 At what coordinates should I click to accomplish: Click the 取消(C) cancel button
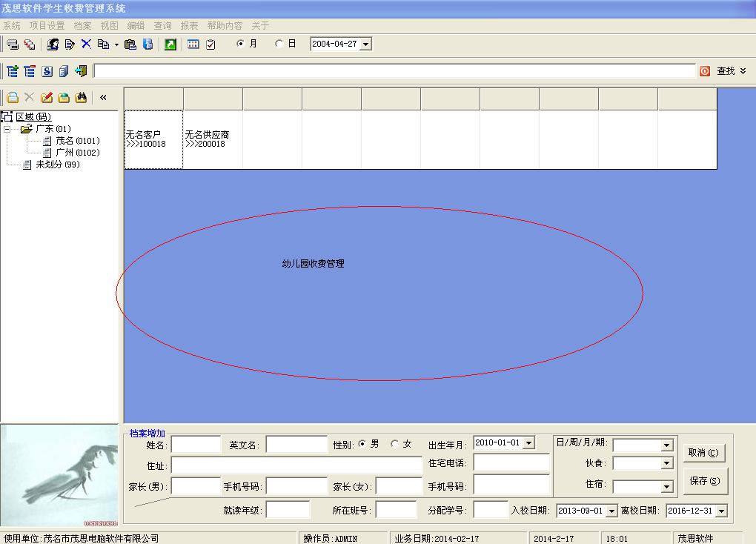pos(703,453)
